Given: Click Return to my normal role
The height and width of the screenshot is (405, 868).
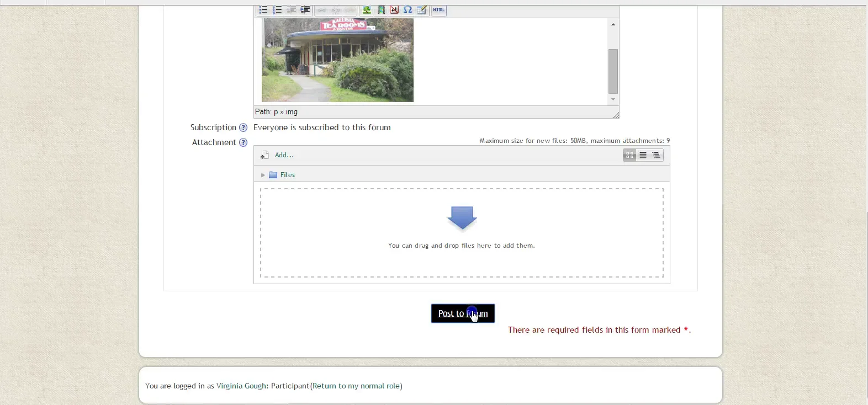Looking at the screenshot, I should pos(357,386).
